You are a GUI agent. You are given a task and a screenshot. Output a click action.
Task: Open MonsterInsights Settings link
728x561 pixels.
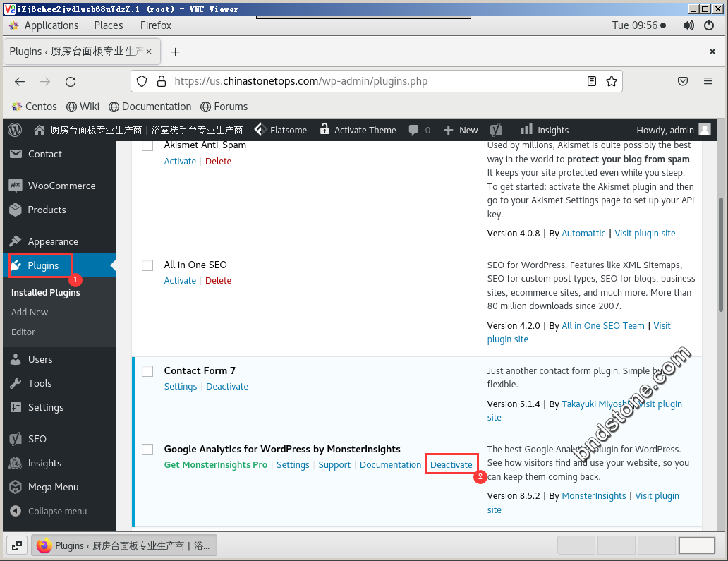coord(293,465)
